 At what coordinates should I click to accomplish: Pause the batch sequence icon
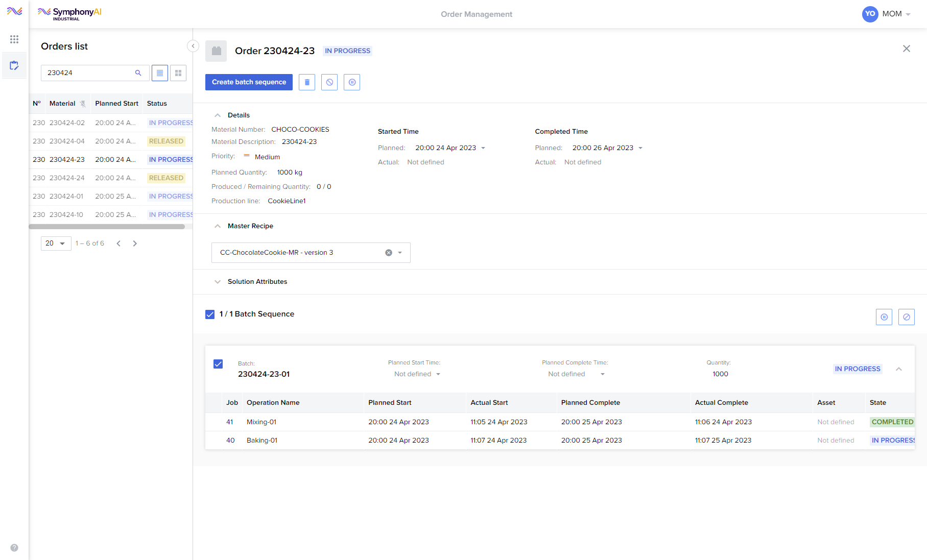884,317
